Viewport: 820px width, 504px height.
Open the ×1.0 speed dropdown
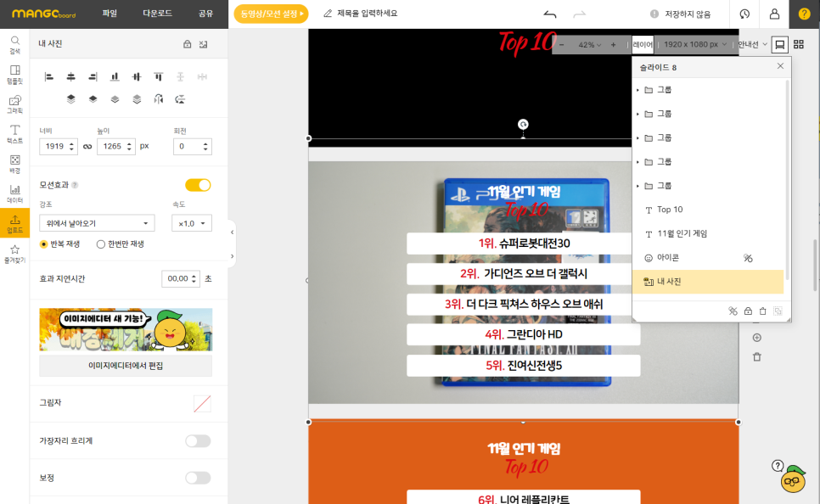pos(191,223)
